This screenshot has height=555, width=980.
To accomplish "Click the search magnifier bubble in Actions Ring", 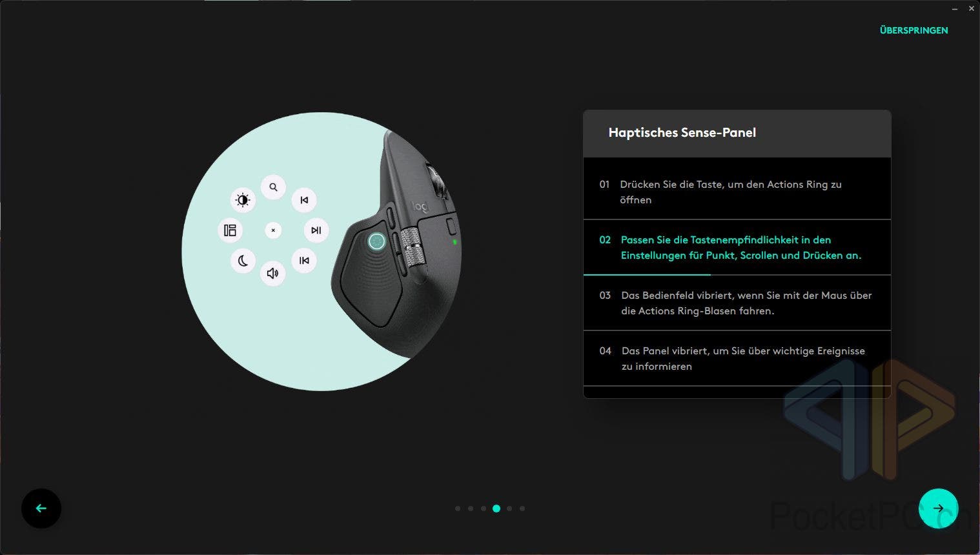I will tap(273, 187).
